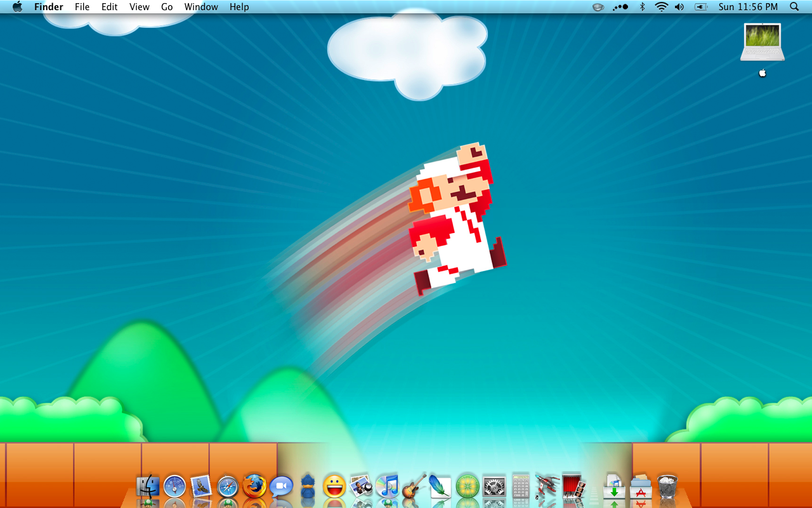Click the clock showing Sun 11:56 PM
The image size is (812, 508).
point(748,7)
